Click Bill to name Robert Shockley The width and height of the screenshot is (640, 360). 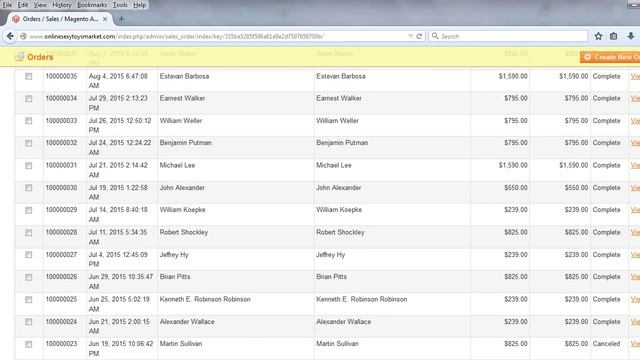point(184,232)
